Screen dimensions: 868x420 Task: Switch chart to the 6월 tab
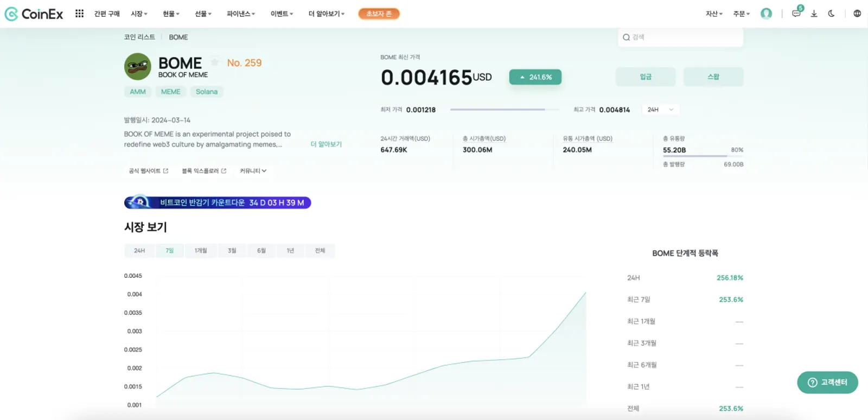[261, 251]
